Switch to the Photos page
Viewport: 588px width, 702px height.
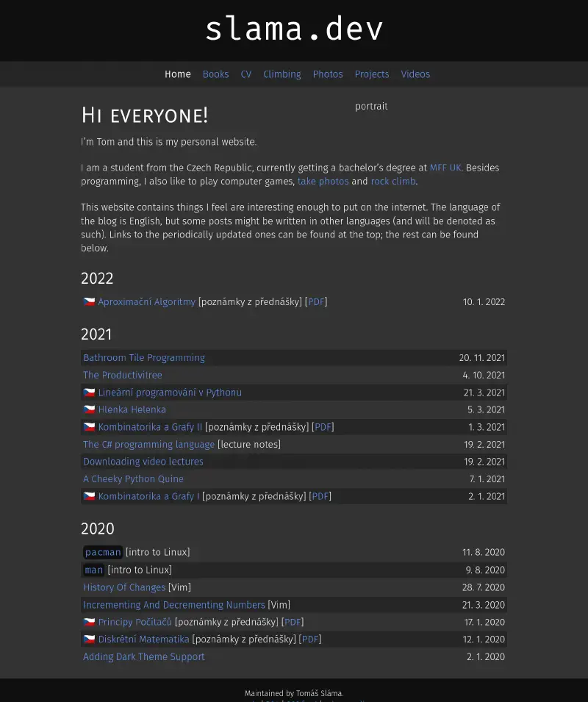(328, 74)
